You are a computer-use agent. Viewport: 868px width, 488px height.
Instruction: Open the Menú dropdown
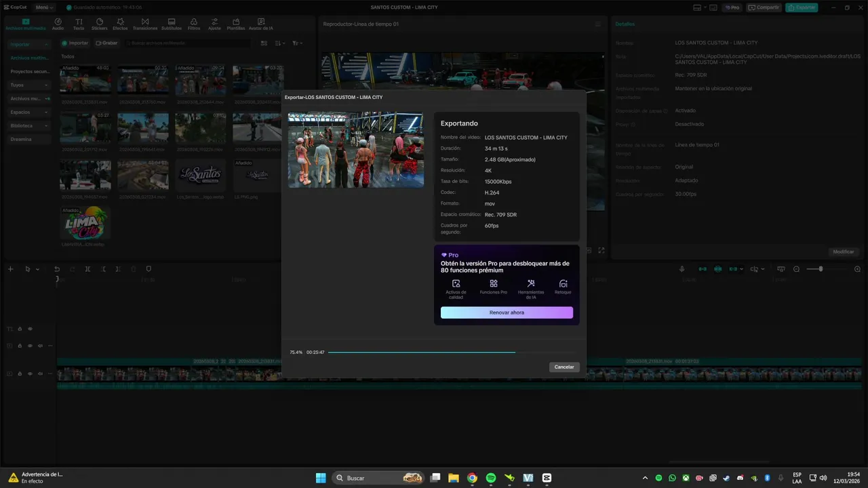pyautogui.click(x=43, y=7)
